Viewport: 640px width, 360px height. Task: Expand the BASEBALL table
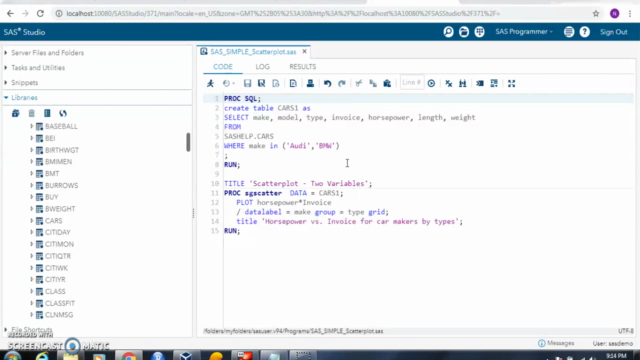[x=31, y=127]
